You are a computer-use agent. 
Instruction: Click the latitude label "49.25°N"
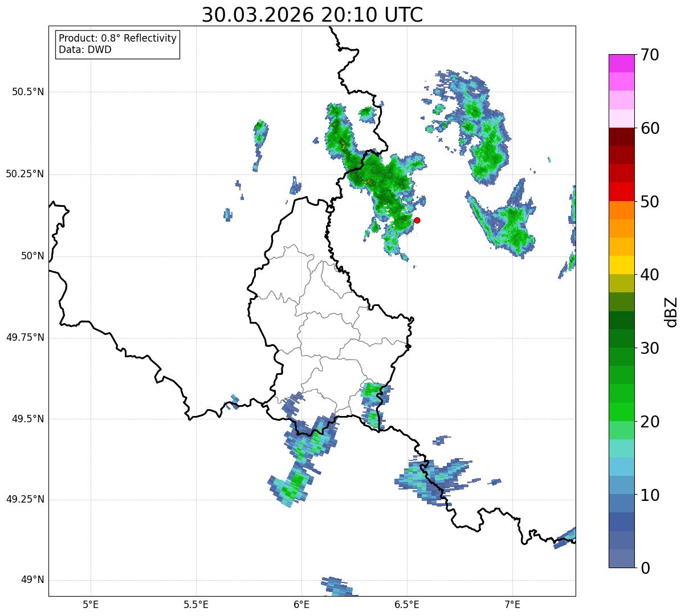point(25,500)
